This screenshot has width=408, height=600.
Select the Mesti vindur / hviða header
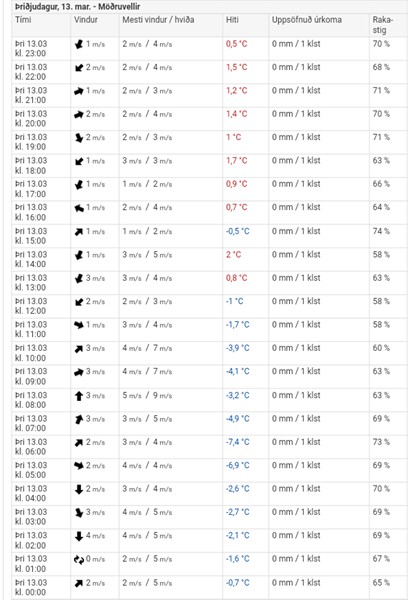pyautogui.click(x=158, y=20)
